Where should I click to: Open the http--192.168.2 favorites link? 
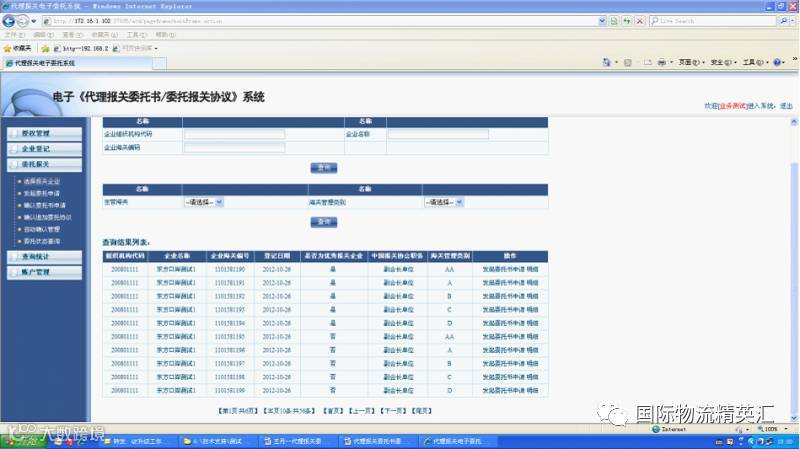(x=82, y=48)
